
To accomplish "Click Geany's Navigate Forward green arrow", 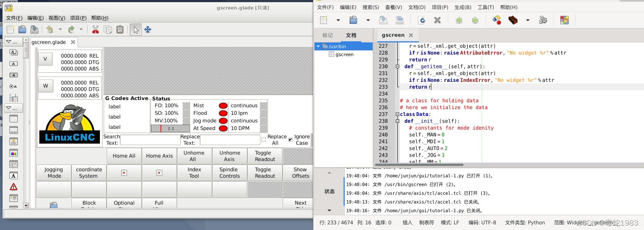I will coord(475,20).
